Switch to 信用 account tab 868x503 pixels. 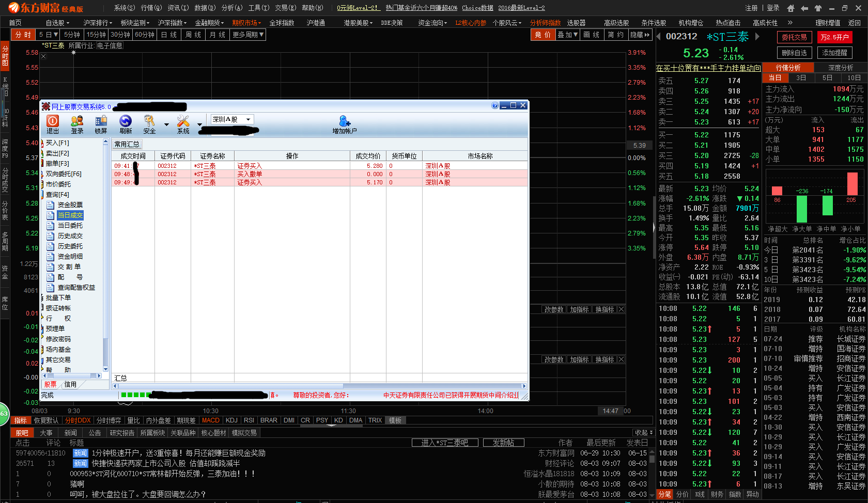point(70,384)
